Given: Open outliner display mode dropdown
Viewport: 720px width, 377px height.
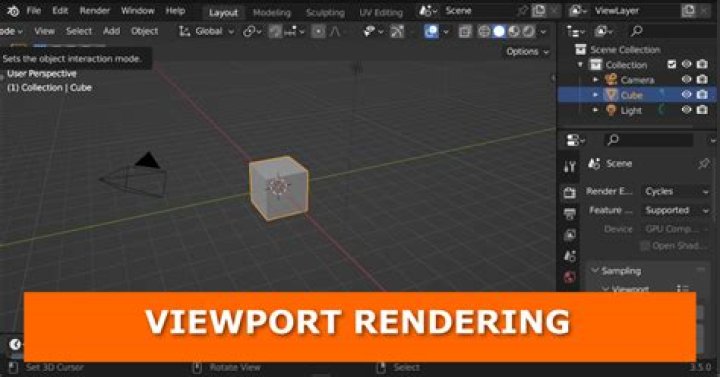Looking at the screenshot, I should click(x=603, y=31).
